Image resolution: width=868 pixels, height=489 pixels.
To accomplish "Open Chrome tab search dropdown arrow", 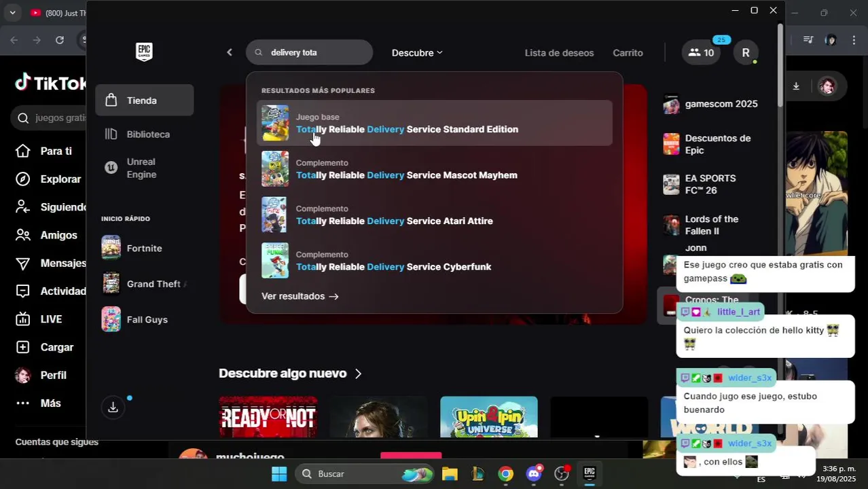I will [x=12, y=12].
